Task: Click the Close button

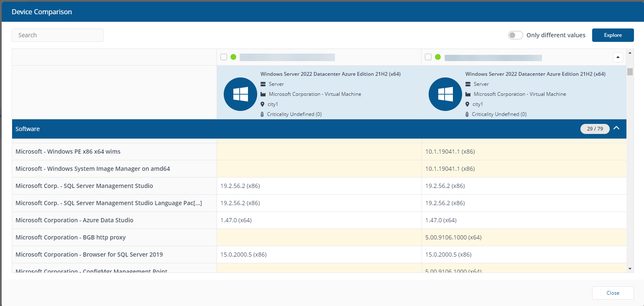Action: pyautogui.click(x=613, y=293)
